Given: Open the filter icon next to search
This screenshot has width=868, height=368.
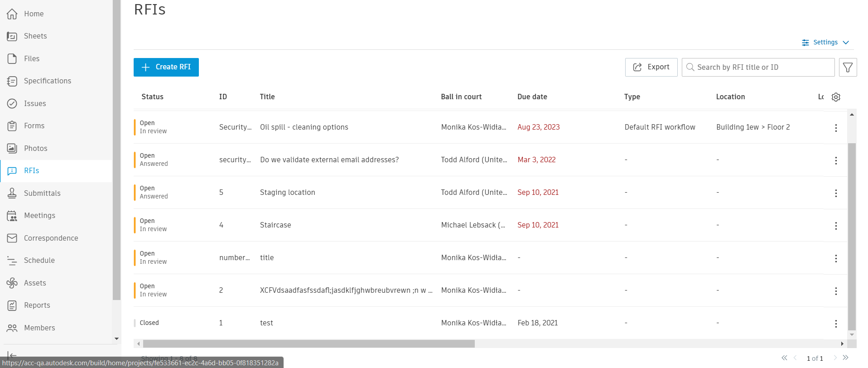Looking at the screenshot, I should click(x=848, y=68).
